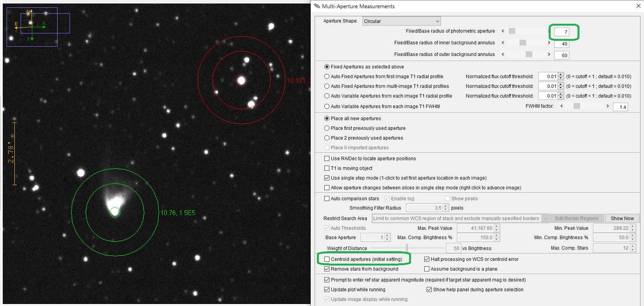Click the Edit Border Regions button
This screenshot has height=306, width=644.
click(x=576, y=219)
